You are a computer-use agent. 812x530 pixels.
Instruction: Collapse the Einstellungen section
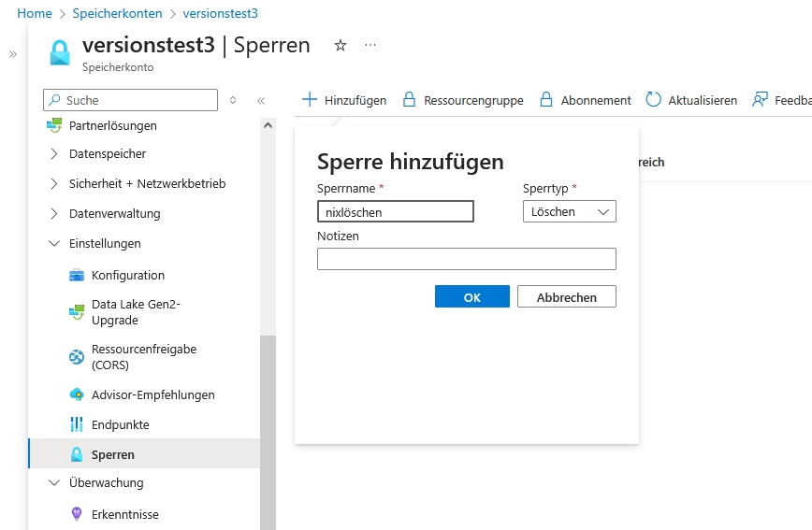(x=54, y=243)
